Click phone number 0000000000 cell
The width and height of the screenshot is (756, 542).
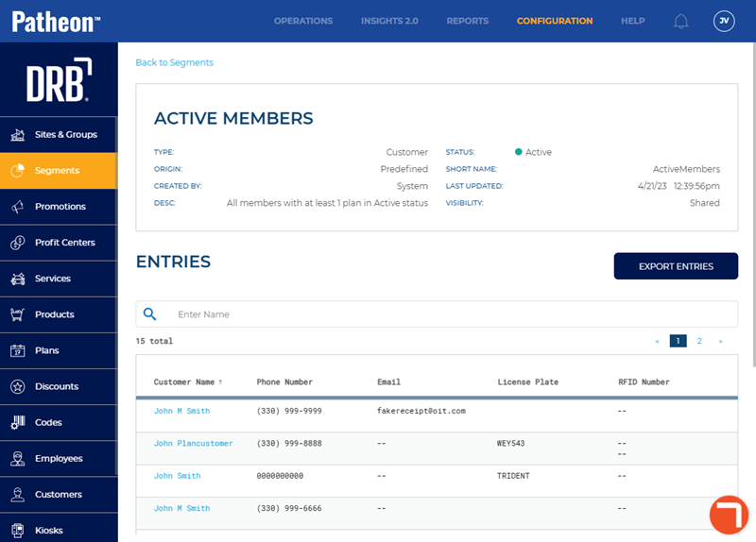[280, 476]
